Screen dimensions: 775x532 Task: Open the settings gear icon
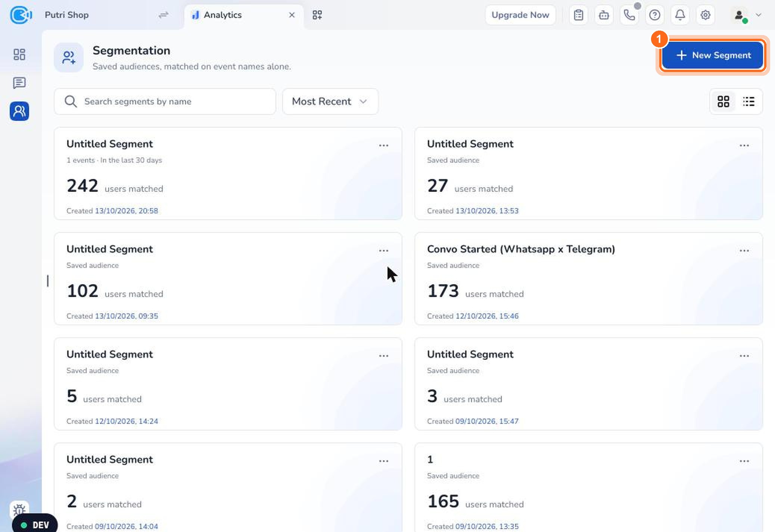(x=706, y=15)
